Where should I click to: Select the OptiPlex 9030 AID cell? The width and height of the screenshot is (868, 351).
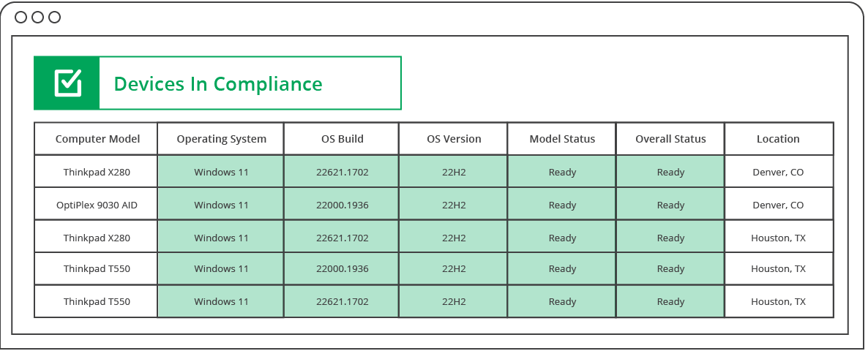pos(97,205)
